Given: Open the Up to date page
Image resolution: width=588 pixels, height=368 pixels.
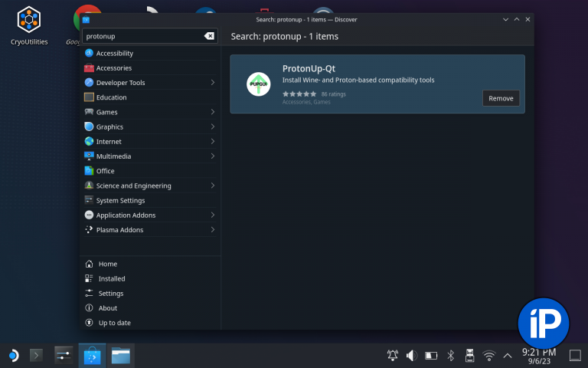Looking at the screenshot, I should (x=114, y=323).
